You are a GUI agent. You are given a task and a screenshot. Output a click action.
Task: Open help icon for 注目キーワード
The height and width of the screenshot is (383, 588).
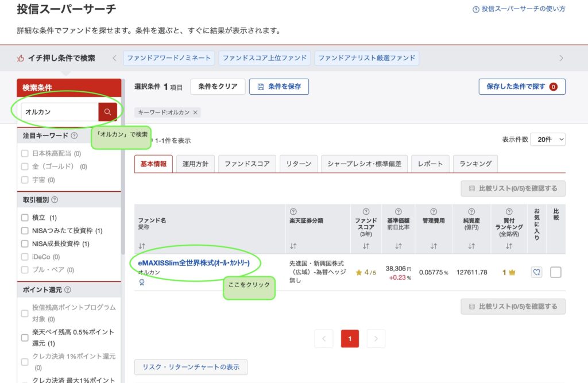click(74, 136)
